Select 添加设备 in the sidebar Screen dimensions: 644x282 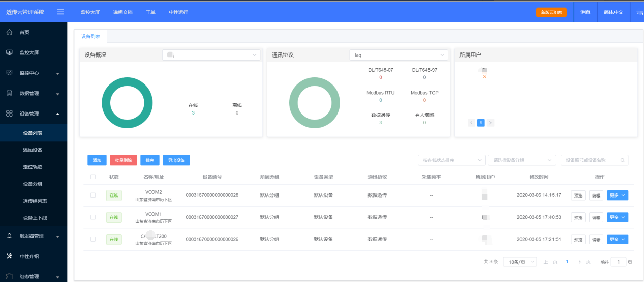(33, 150)
